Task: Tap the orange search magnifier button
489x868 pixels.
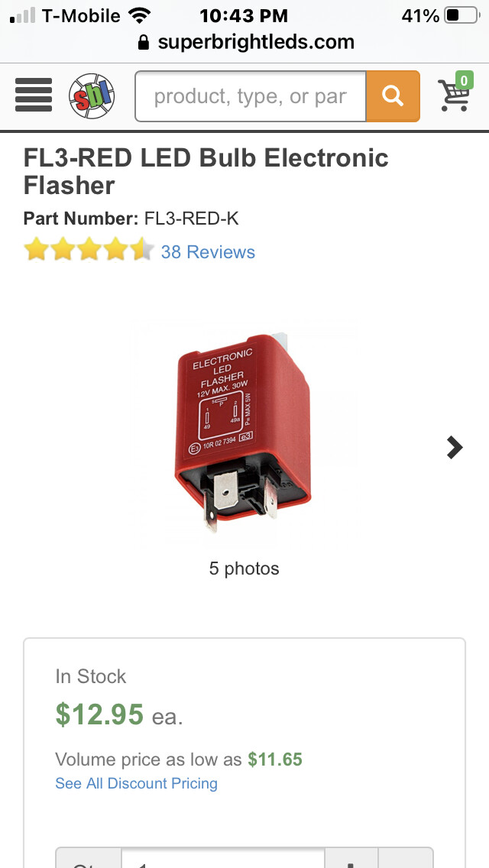Action: tap(393, 96)
